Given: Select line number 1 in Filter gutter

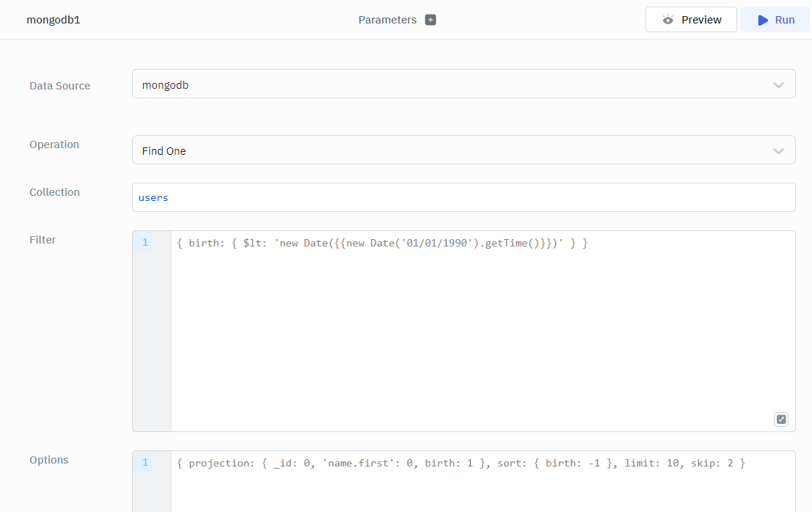Looking at the screenshot, I should 145,243.
